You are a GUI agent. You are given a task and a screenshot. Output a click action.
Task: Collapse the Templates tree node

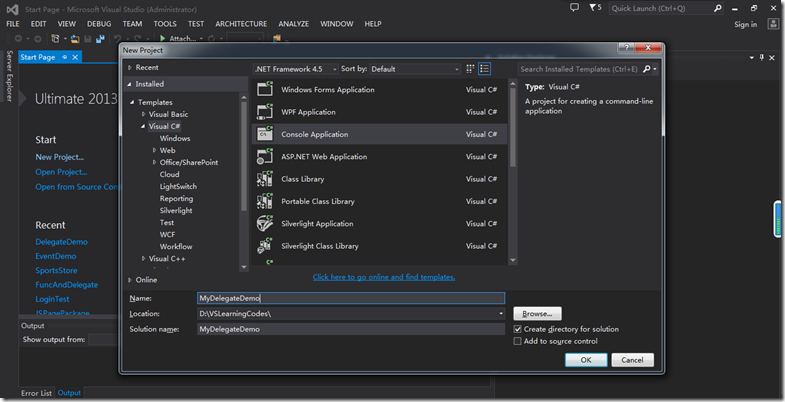tap(133, 102)
